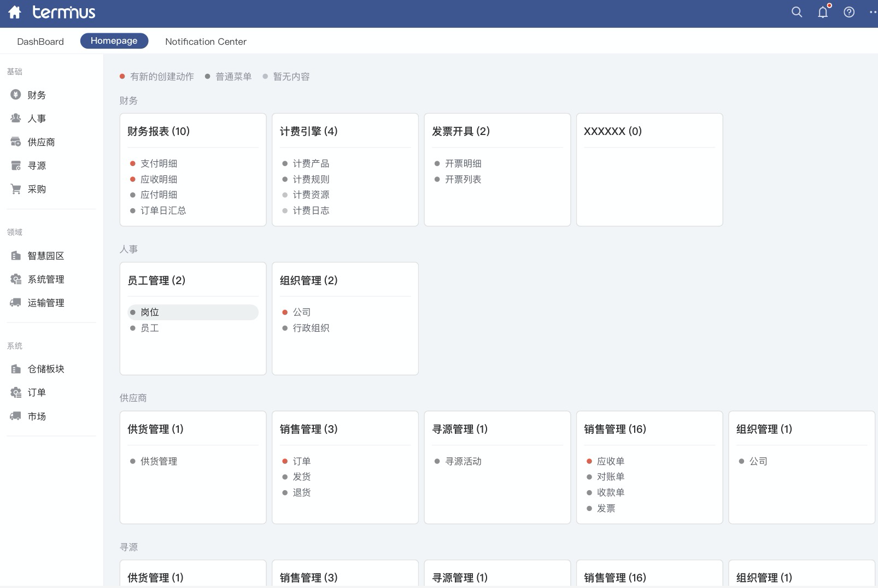This screenshot has width=878, height=588.
Task: Click the 供应商 sidebar icon
Action: click(x=16, y=142)
